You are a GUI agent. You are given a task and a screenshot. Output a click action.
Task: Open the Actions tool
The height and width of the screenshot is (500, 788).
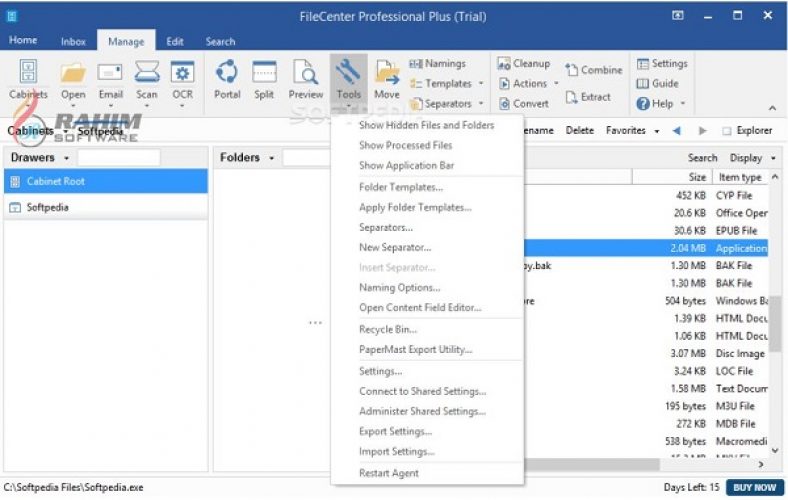pos(522,83)
